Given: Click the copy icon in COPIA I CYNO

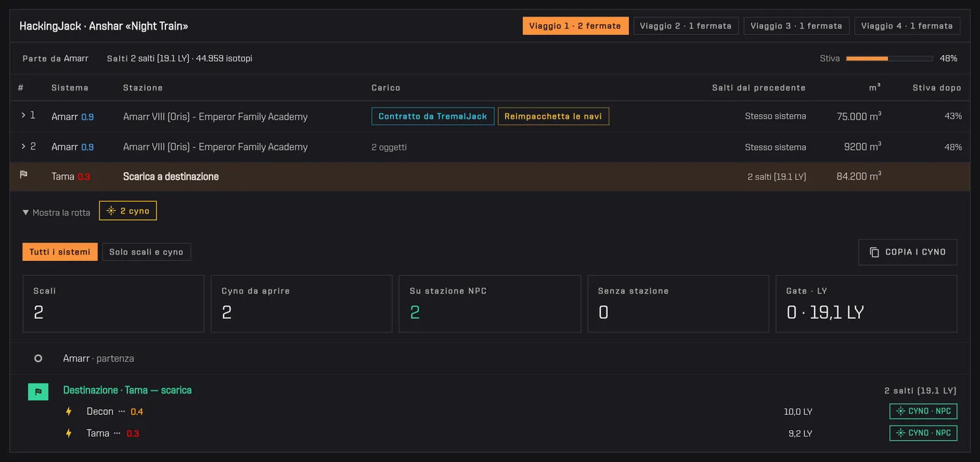Looking at the screenshot, I should tap(874, 252).
